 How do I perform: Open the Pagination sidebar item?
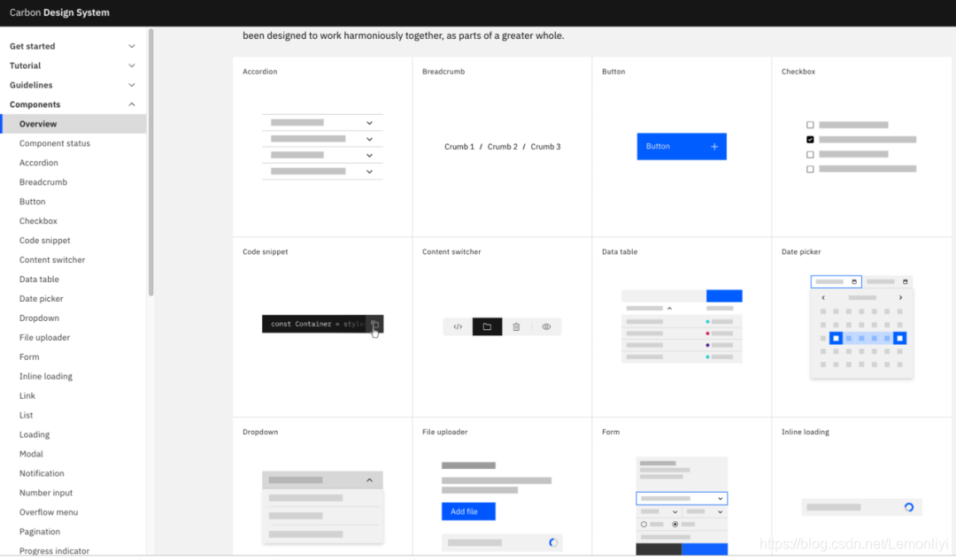click(x=40, y=532)
